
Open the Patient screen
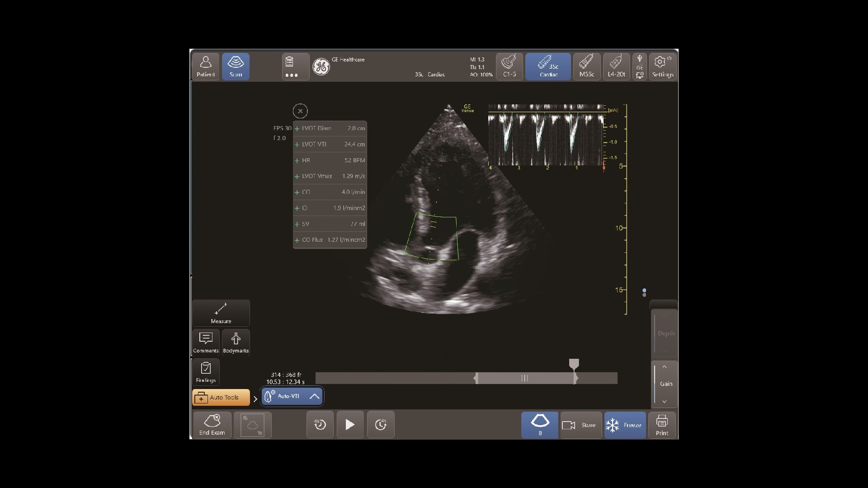click(x=206, y=67)
